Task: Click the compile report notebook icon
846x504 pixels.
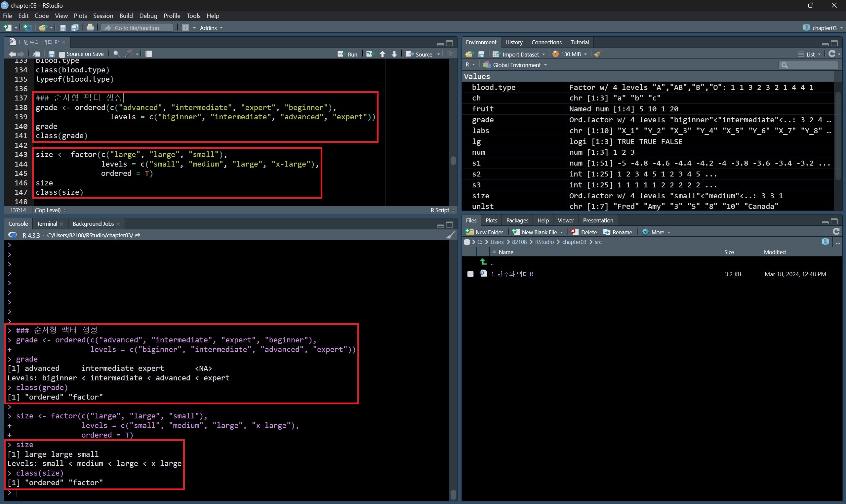Action: [148, 54]
